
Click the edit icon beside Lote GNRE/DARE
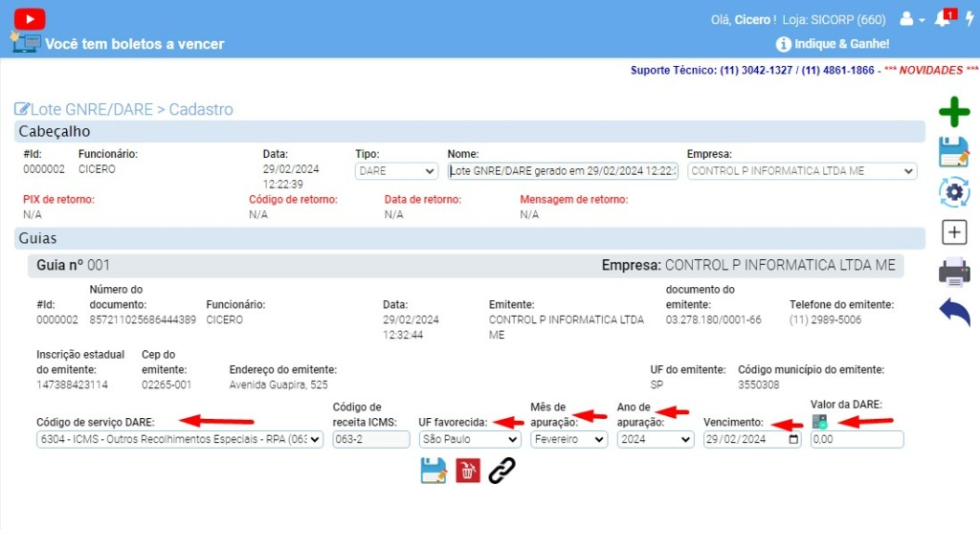coord(22,109)
